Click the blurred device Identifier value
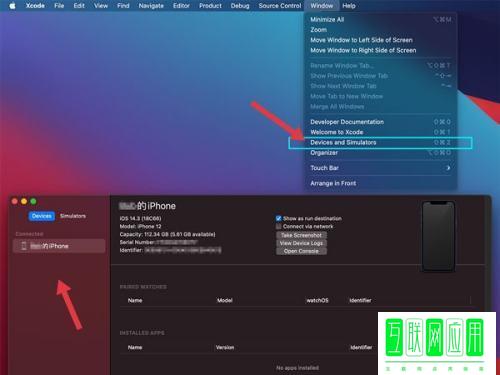 coord(183,250)
